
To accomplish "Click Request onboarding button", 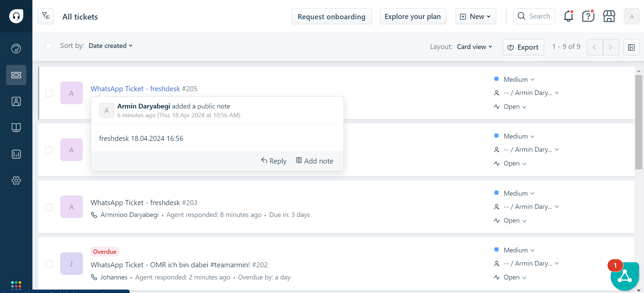I will point(331,16).
